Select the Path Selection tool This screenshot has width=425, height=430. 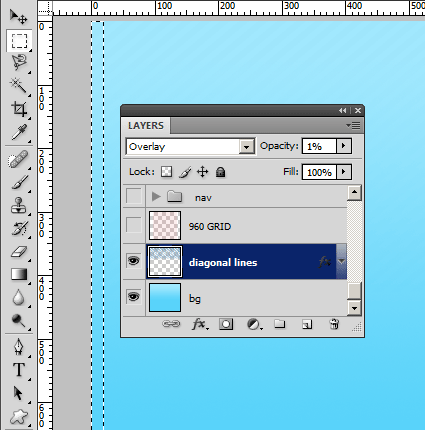coord(18,393)
